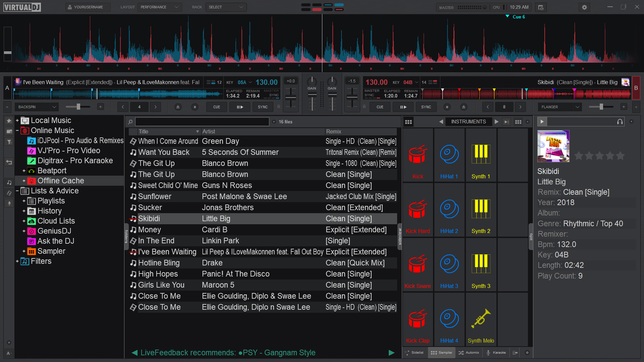
Task: Switch to the Karaoke tab
Action: tap(496, 353)
